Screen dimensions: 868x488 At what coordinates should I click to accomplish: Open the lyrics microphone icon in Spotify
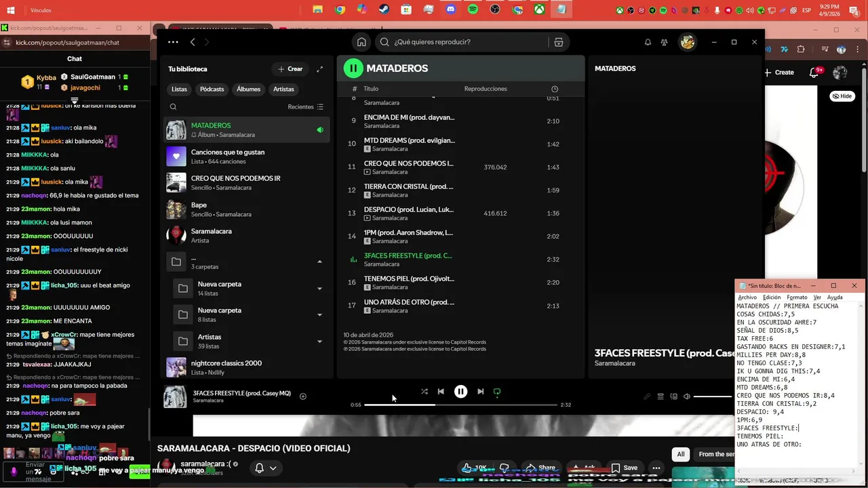coord(647,396)
